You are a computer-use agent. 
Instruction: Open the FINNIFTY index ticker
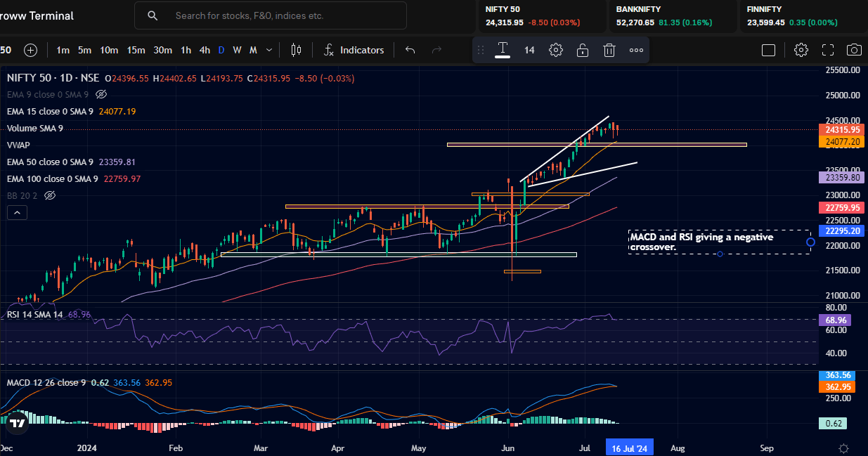click(x=803, y=15)
